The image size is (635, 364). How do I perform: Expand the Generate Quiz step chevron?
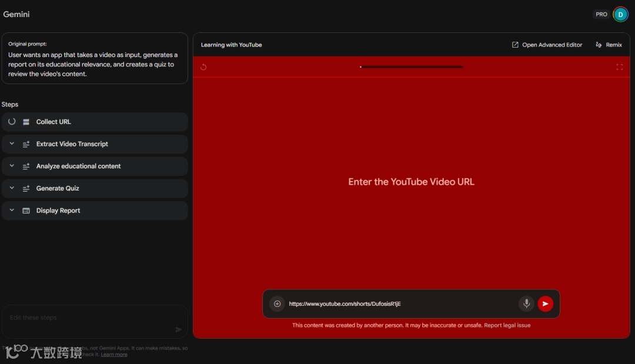(x=12, y=188)
